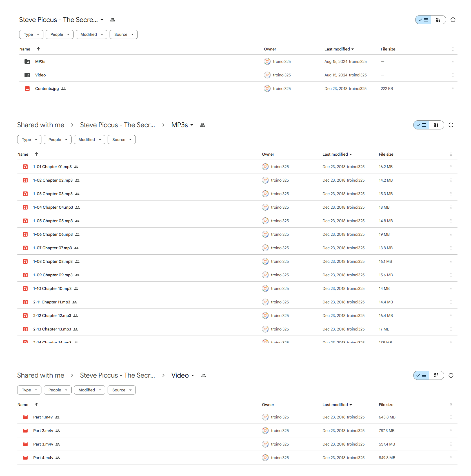Image resolution: width=471 pixels, height=476 pixels.
Task: Click troinoi325 owner avatar in Contents.jpg row
Action: (267, 89)
